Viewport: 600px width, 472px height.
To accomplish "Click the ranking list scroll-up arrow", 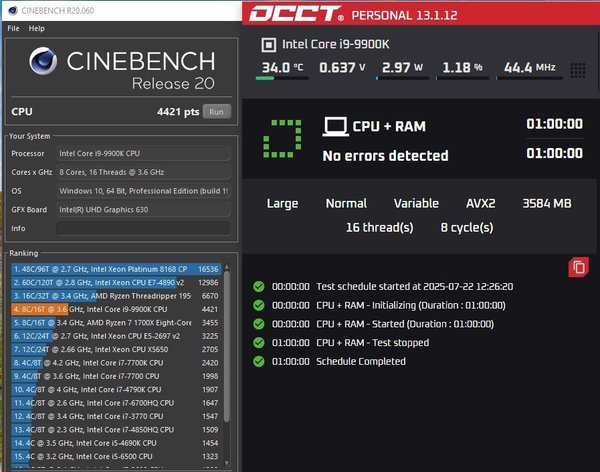I will coord(227,267).
